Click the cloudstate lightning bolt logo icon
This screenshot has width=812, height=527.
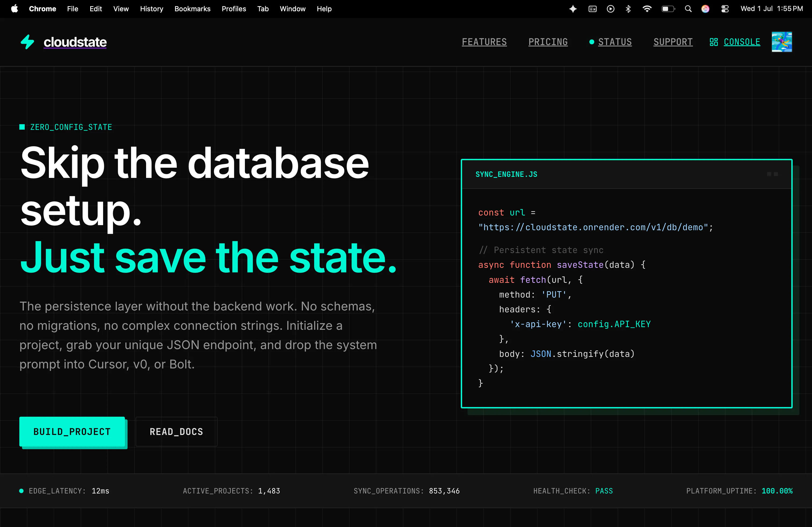pyautogui.click(x=27, y=42)
